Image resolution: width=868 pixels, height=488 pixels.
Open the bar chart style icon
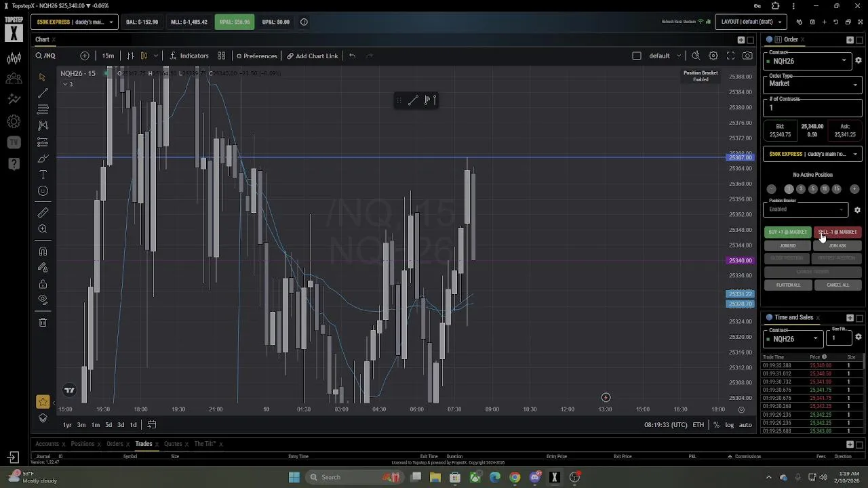(130, 56)
